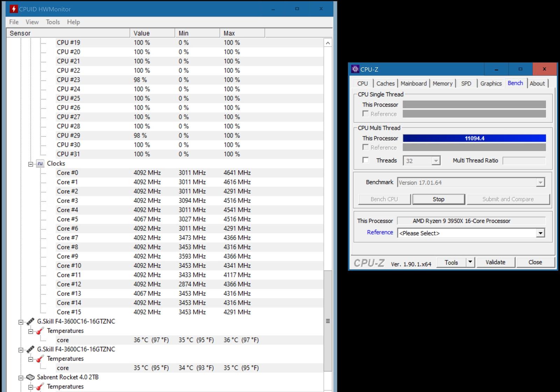Viewport: 560px width, 392px height.
Task: Click the Value column header
Action: 152,33
